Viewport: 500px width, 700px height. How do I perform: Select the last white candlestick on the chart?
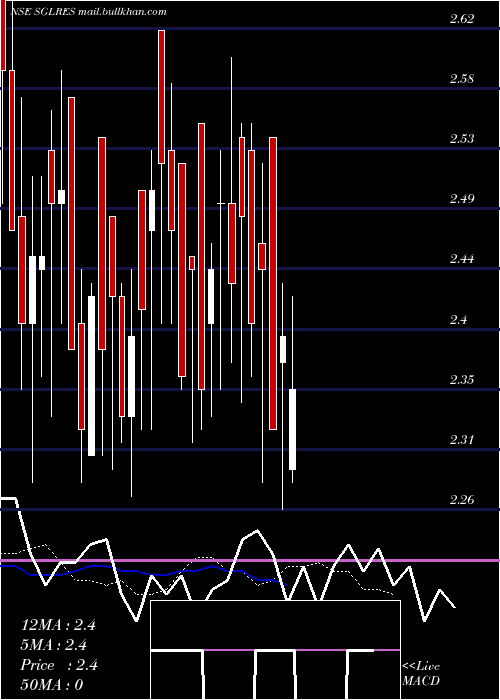click(292, 429)
